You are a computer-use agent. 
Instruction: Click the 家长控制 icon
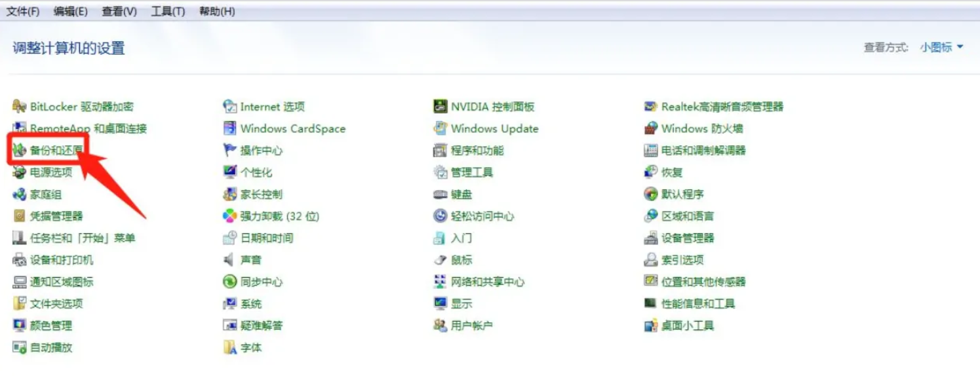pyautogui.click(x=229, y=195)
